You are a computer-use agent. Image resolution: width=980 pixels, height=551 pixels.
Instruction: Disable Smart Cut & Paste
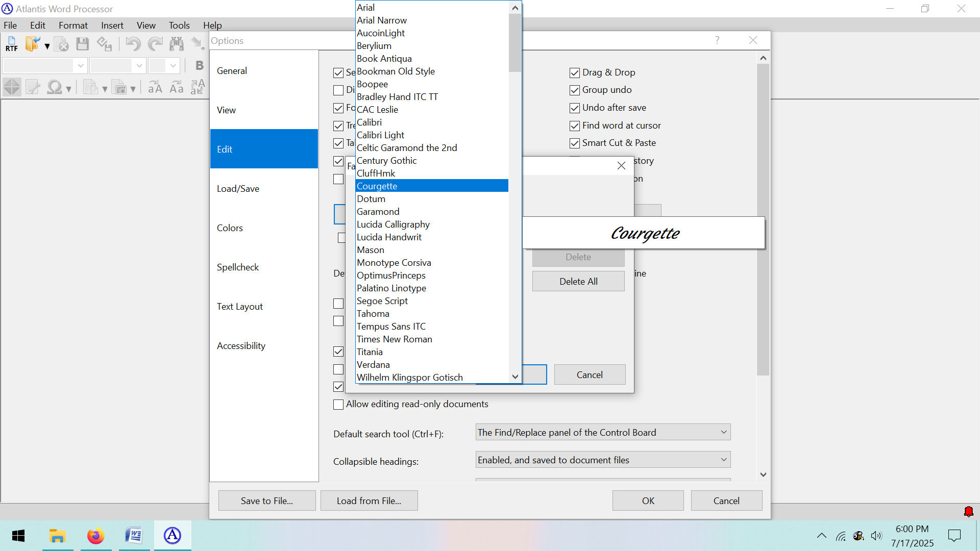(x=574, y=143)
